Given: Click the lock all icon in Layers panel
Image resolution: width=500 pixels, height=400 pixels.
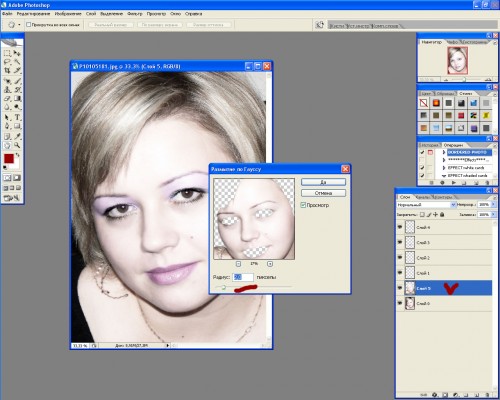Looking at the screenshot, I should coord(442,215).
